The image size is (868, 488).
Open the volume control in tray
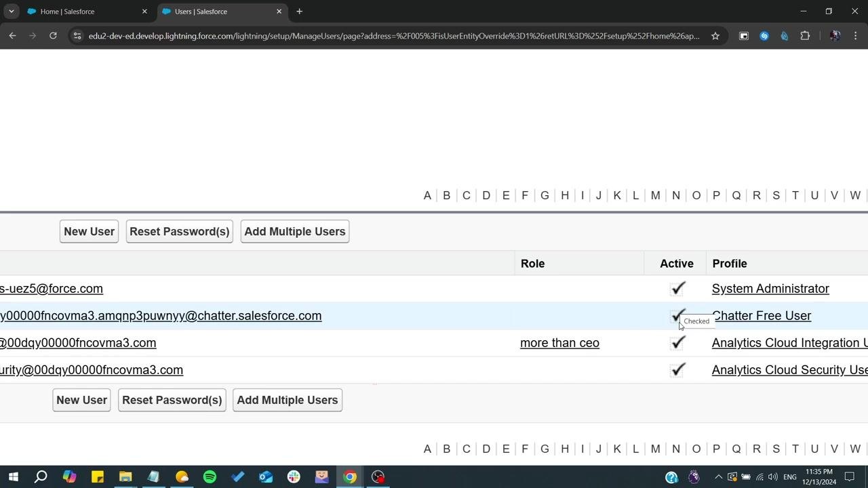point(773,477)
